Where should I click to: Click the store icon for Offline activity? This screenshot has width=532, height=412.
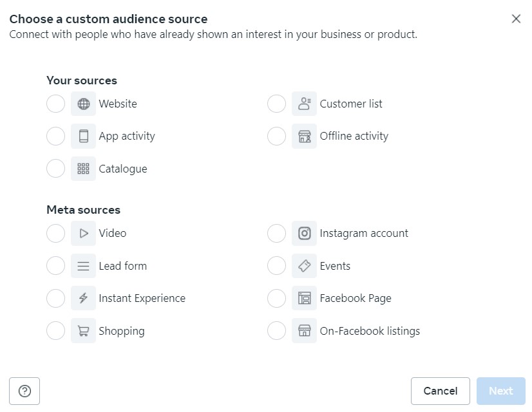click(305, 136)
